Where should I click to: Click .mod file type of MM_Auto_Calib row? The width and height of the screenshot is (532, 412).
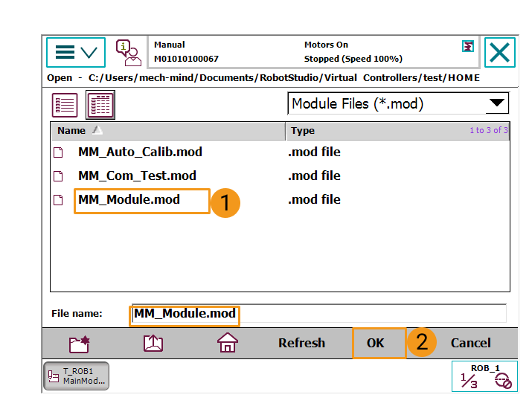(x=314, y=152)
